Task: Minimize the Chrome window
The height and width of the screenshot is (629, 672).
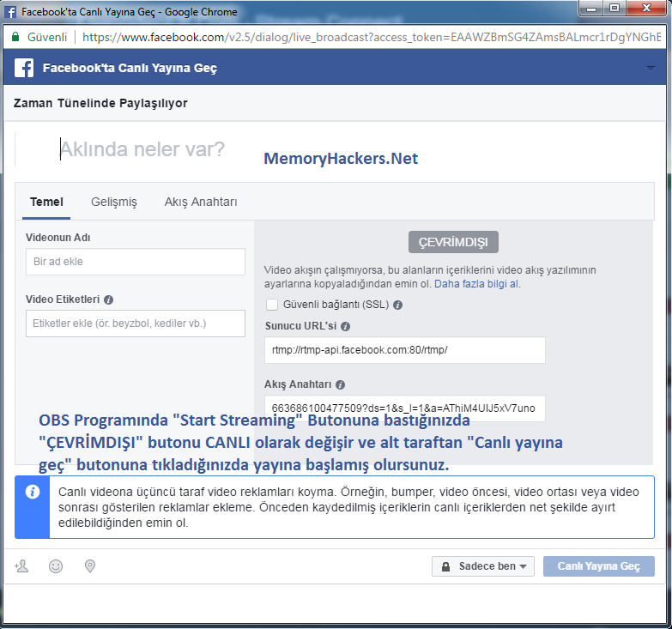Action: [x=591, y=8]
